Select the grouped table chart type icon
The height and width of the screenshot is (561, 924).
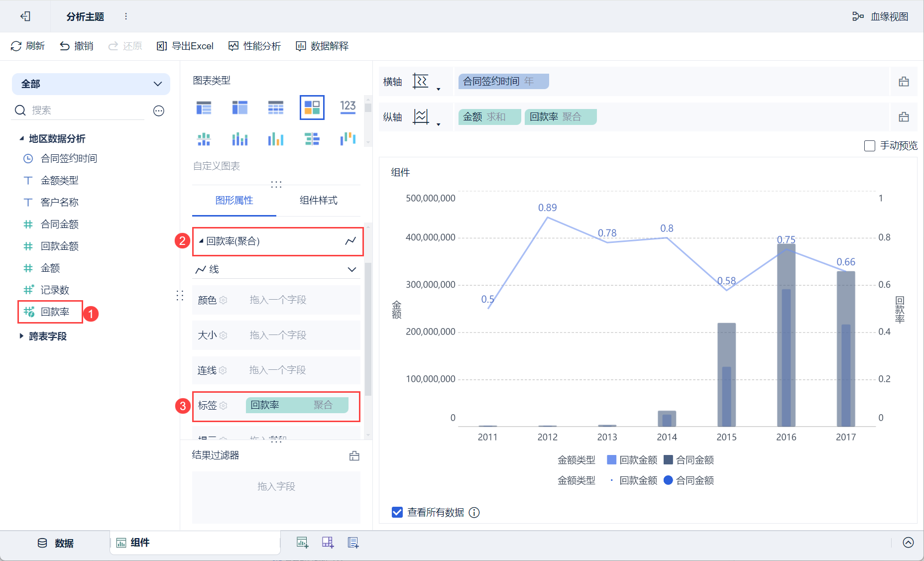204,108
